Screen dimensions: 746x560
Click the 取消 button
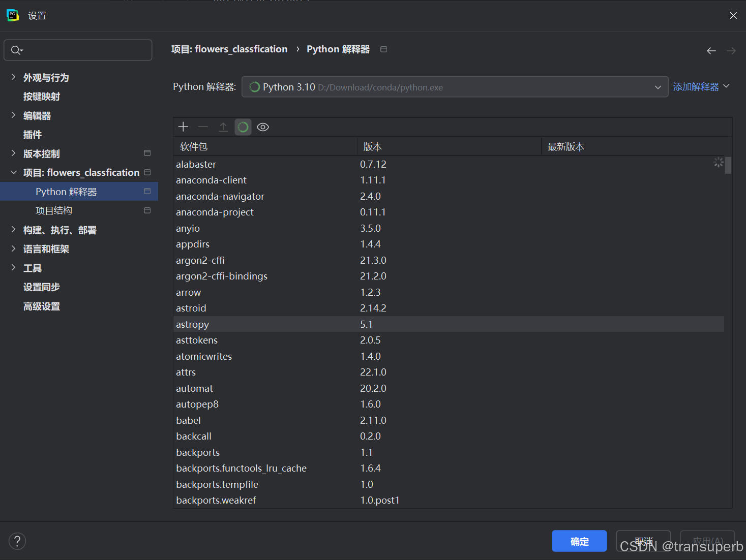tap(643, 541)
